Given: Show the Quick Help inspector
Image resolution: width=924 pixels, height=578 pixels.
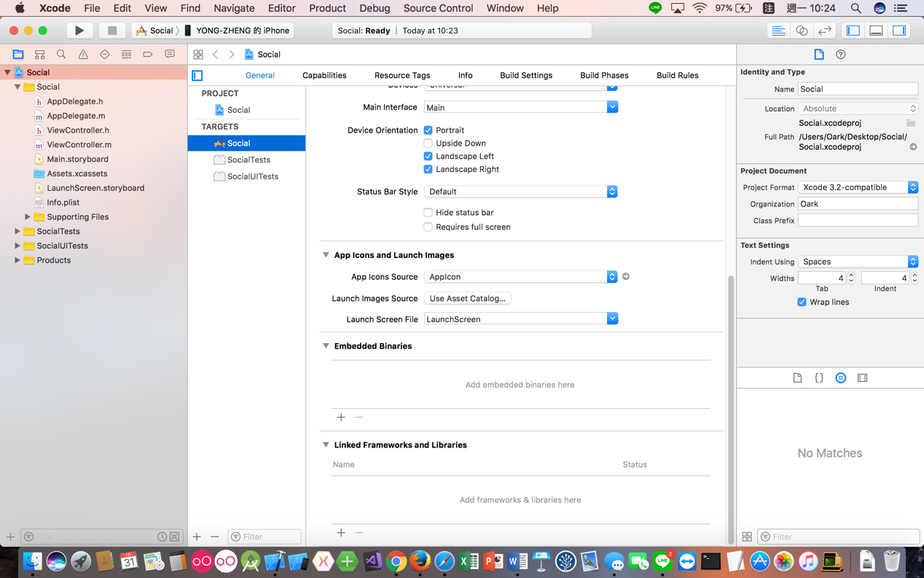Looking at the screenshot, I should [841, 55].
